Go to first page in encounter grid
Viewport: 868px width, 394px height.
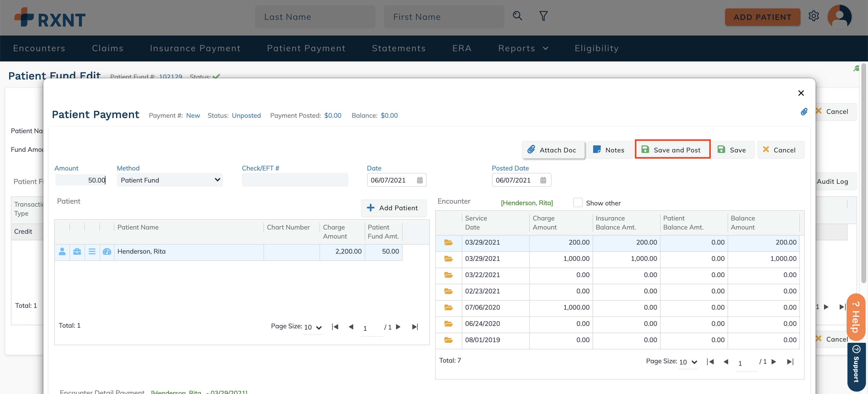point(710,362)
